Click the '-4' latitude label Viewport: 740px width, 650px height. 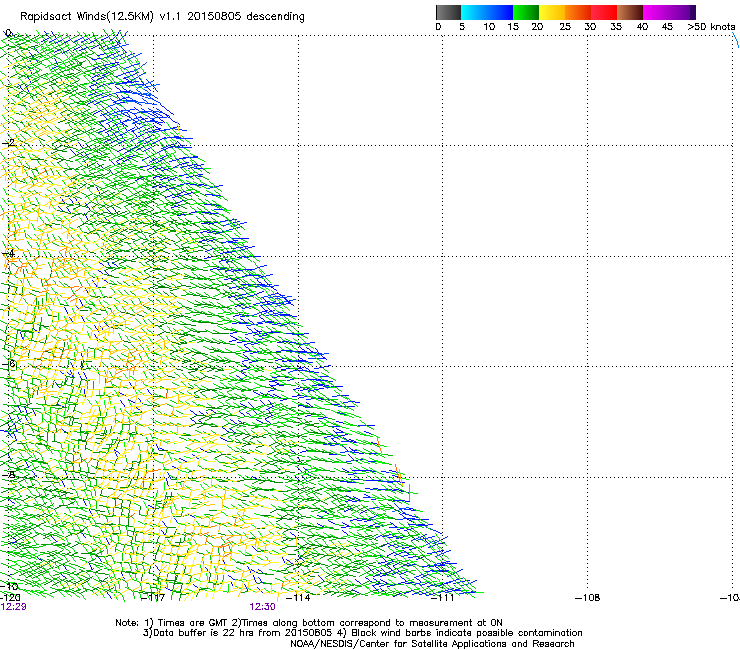(x=9, y=253)
